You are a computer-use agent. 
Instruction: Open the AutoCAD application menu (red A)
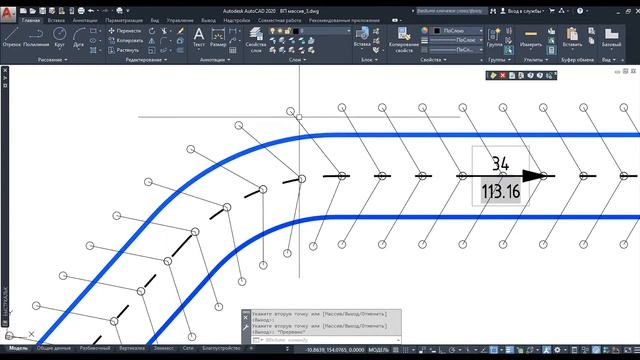pos(8,14)
